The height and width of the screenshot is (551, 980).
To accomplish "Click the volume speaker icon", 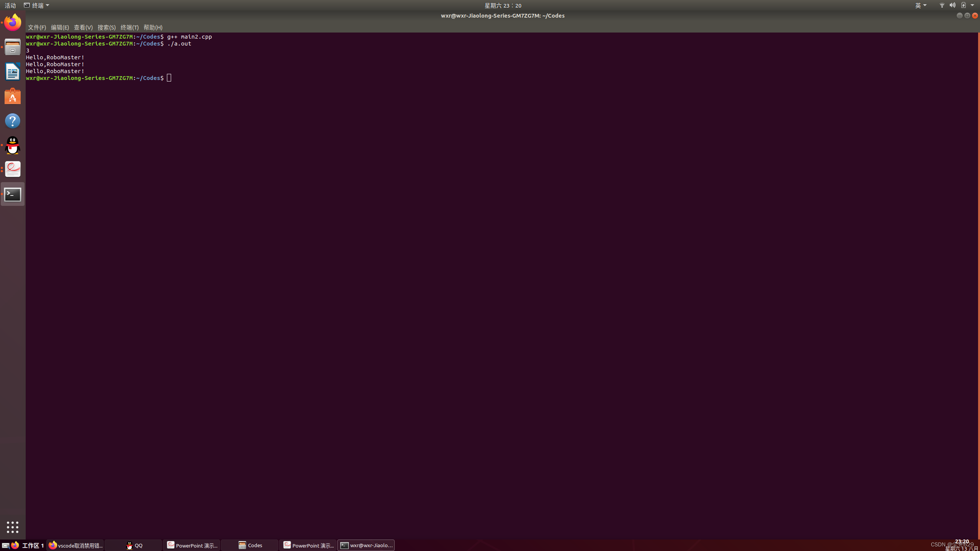I will coord(952,5).
